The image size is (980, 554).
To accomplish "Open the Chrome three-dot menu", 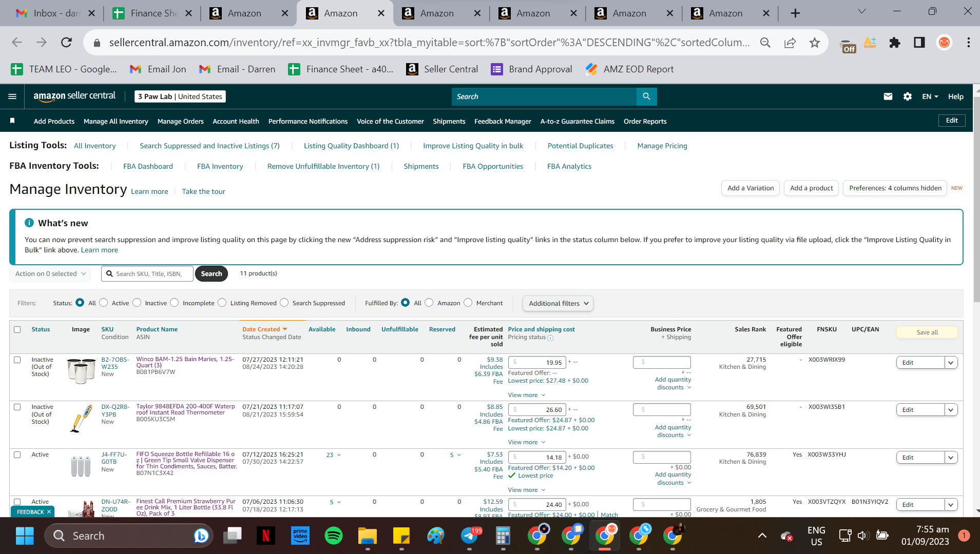I will pos(968,43).
